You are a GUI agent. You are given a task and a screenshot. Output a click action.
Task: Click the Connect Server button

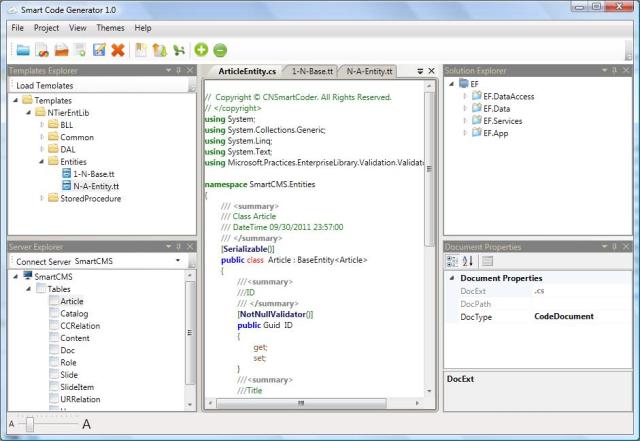(43, 261)
